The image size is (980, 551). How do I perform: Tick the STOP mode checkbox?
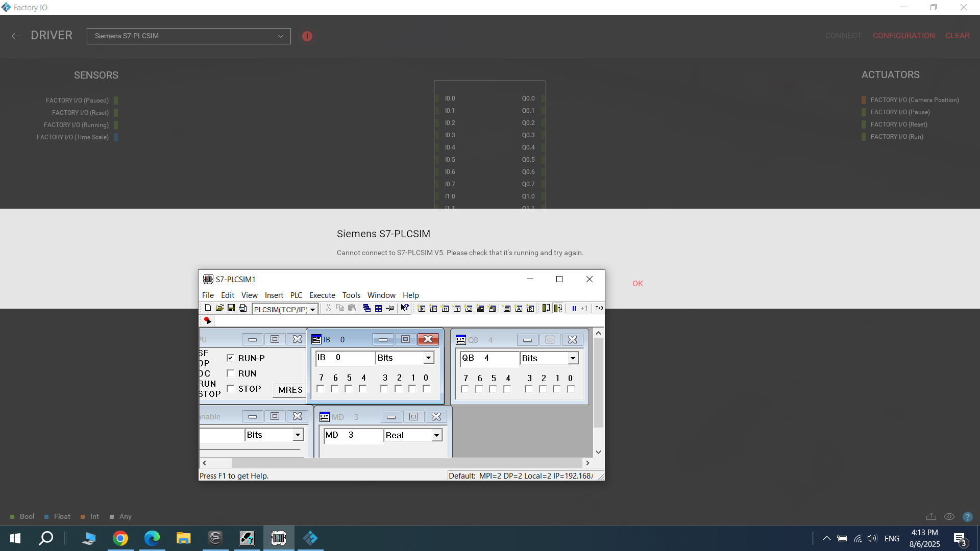[x=230, y=388]
